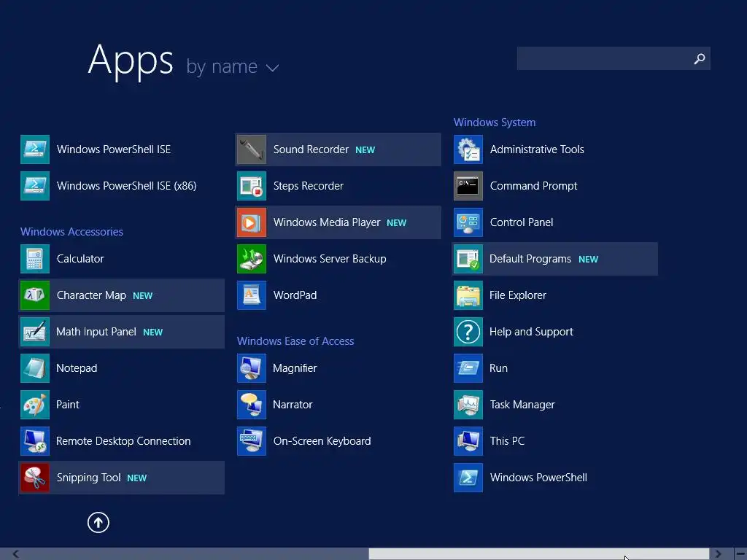Click the Apps search input field
Image resolution: width=747 pixels, height=560 pixels.
tap(614, 58)
